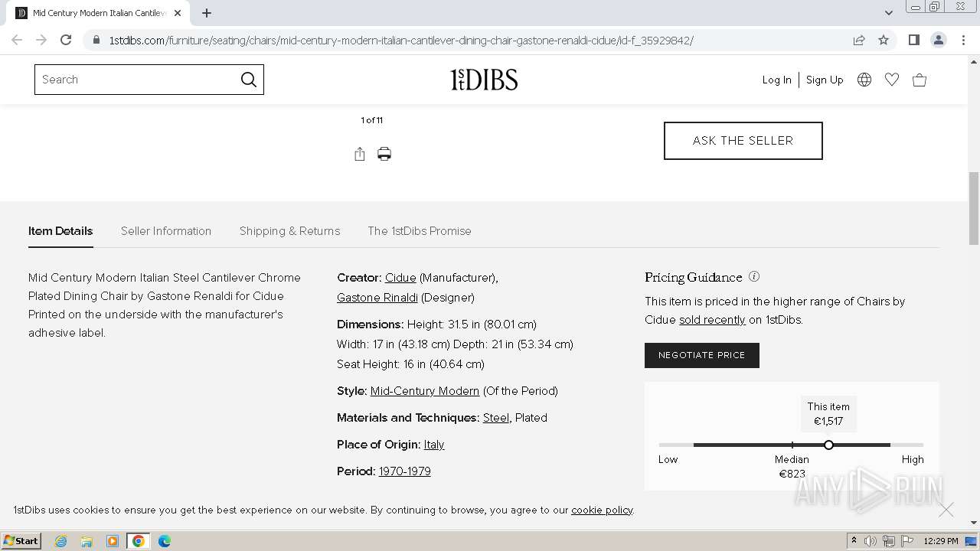Focus the 1stDibs search field
Viewport: 980px width, 551px height.
click(136, 80)
